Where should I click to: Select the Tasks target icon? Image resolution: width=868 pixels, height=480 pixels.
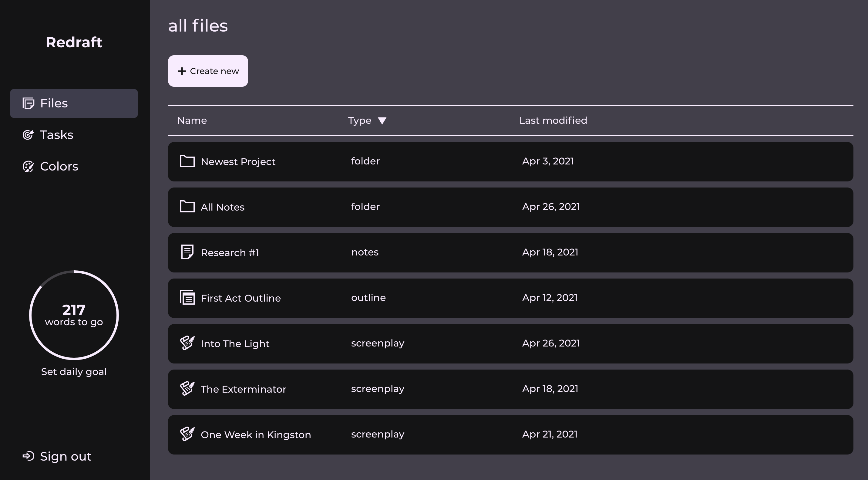coord(28,134)
